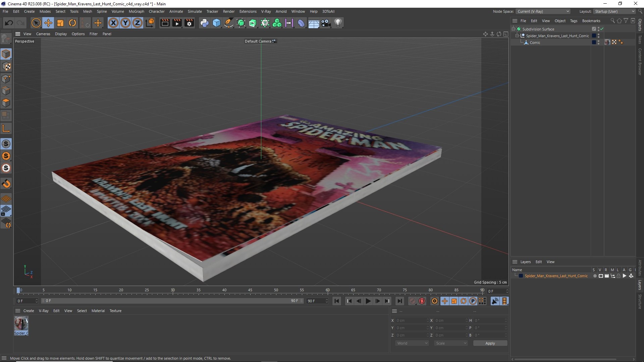The image size is (644, 362).
Task: Open the Simulate menu
Action: pos(195,11)
